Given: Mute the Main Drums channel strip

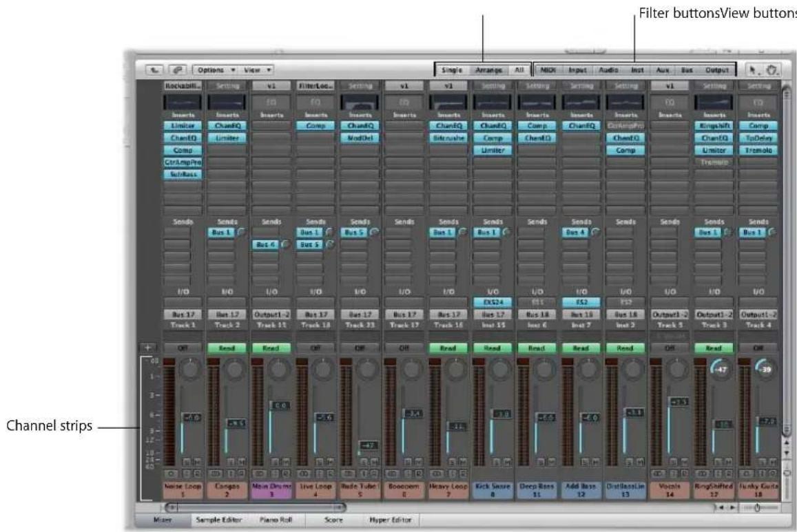Looking at the screenshot, I should point(285,462).
